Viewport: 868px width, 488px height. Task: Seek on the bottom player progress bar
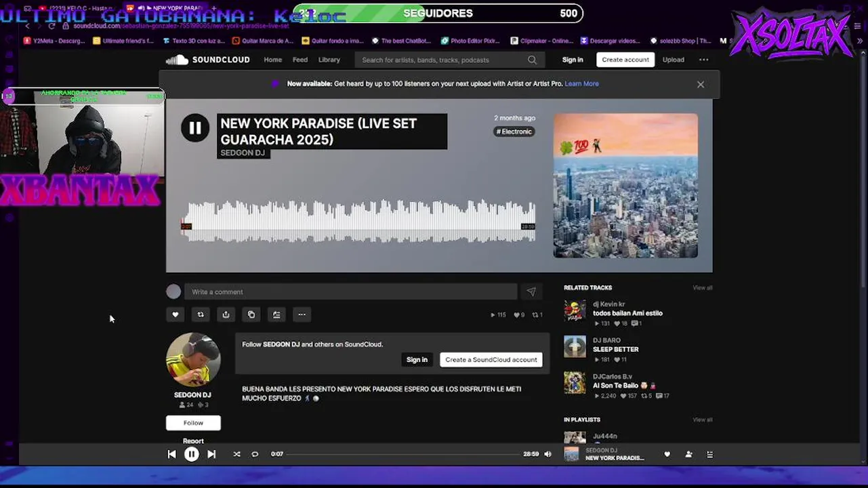tap(403, 454)
